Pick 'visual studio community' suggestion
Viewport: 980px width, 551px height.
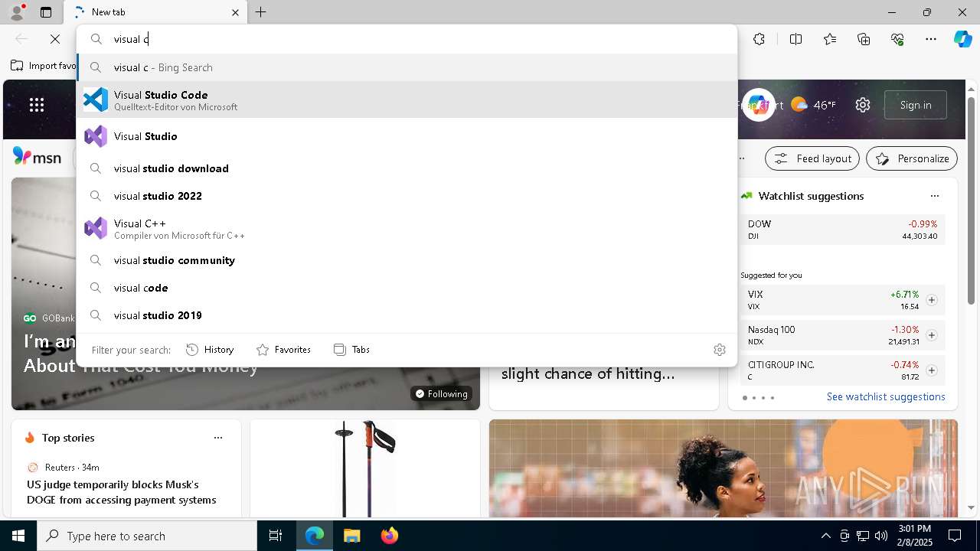[407, 260]
